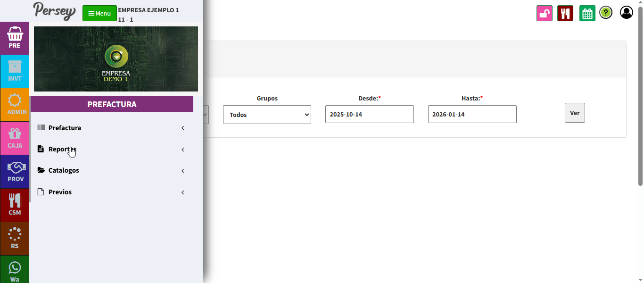Open the INVT inventory module
The height and width of the screenshot is (283, 644).
[x=15, y=71]
